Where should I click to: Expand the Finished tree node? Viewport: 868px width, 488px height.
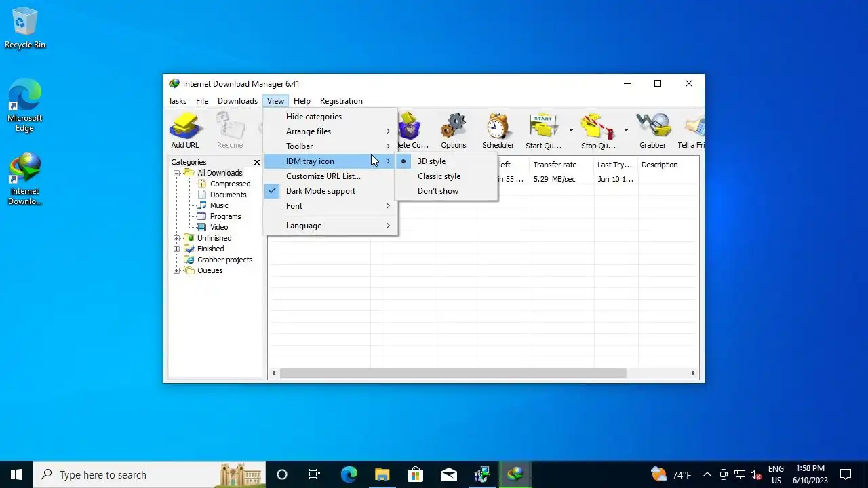click(x=177, y=249)
